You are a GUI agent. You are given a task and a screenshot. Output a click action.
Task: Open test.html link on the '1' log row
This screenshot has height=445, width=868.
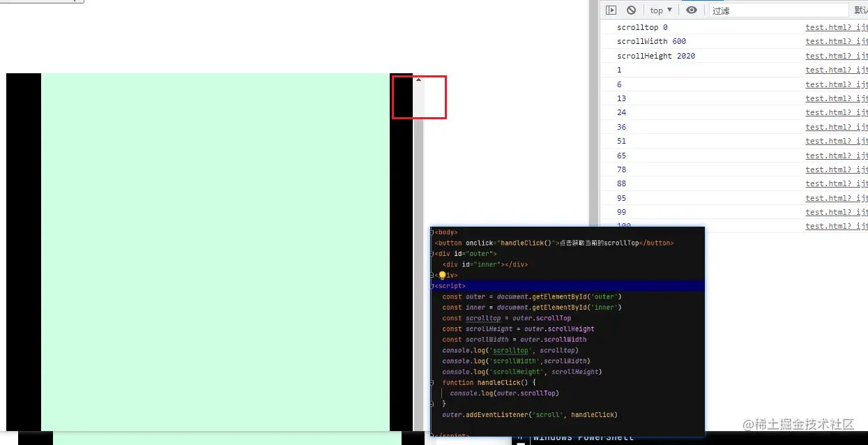pyautogui.click(x=837, y=70)
